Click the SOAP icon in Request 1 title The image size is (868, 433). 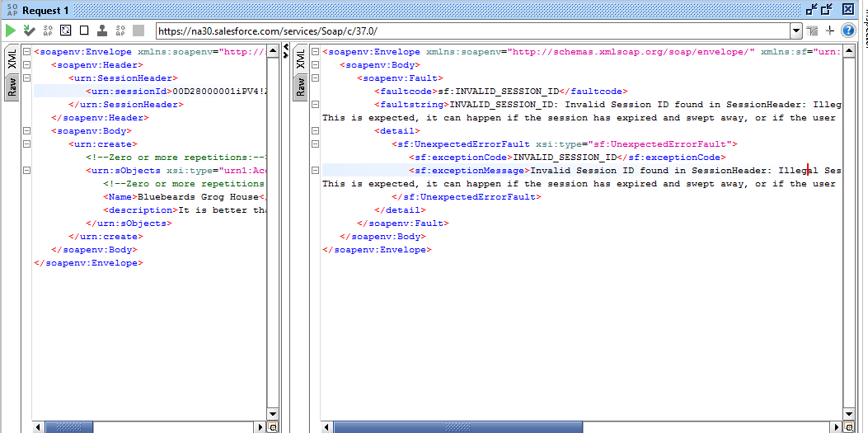coord(12,10)
